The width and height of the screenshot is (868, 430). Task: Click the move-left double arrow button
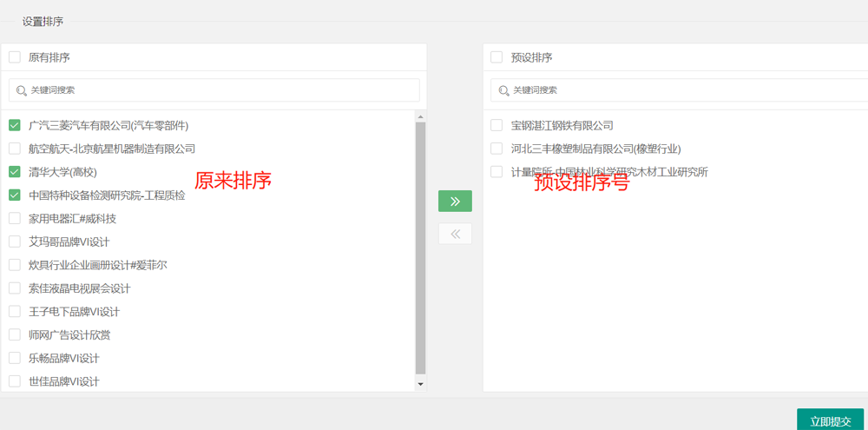point(455,234)
